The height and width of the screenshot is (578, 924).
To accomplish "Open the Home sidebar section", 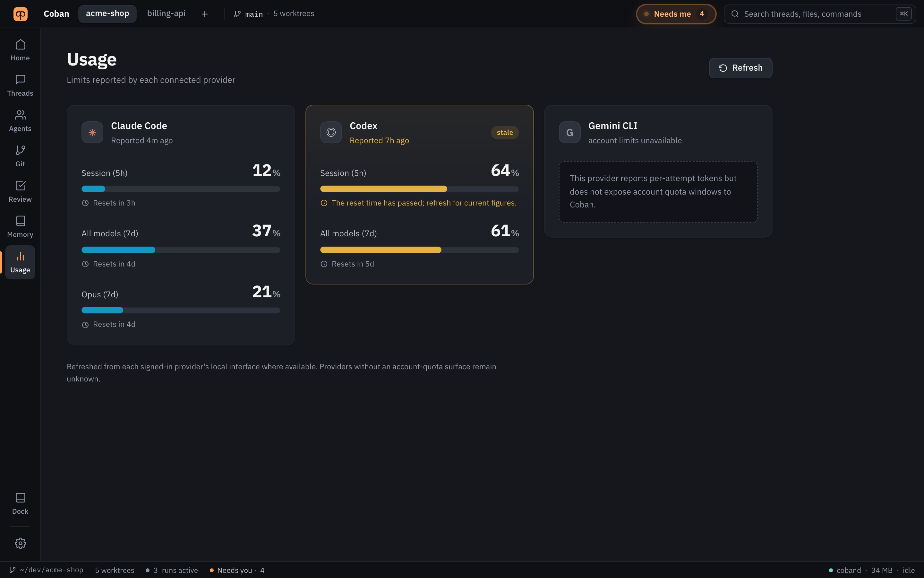I will point(20,50).
